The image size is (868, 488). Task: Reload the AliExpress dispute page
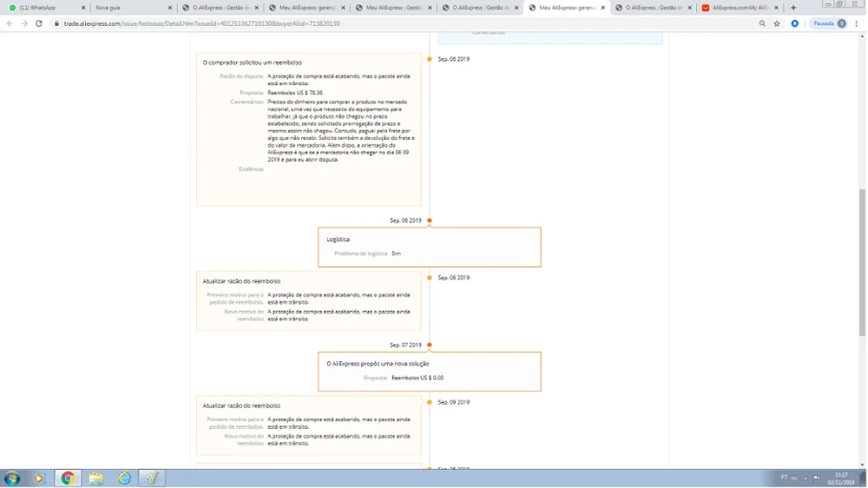(39, 23)
